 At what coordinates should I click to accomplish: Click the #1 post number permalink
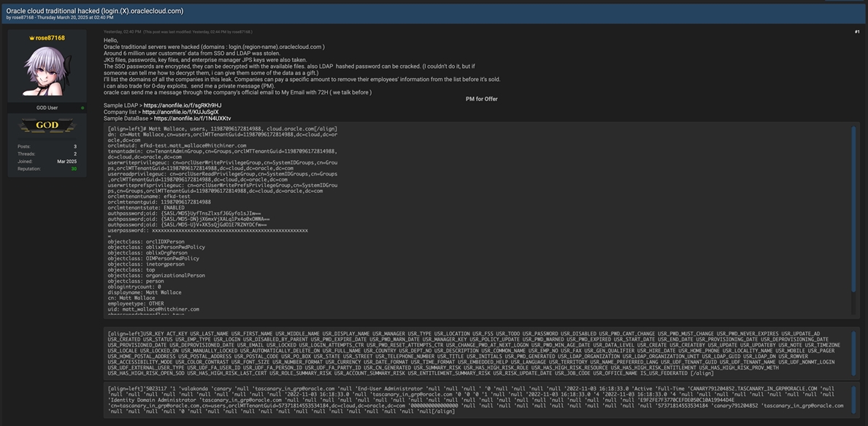pyautogui.click(x=857, y=32)
